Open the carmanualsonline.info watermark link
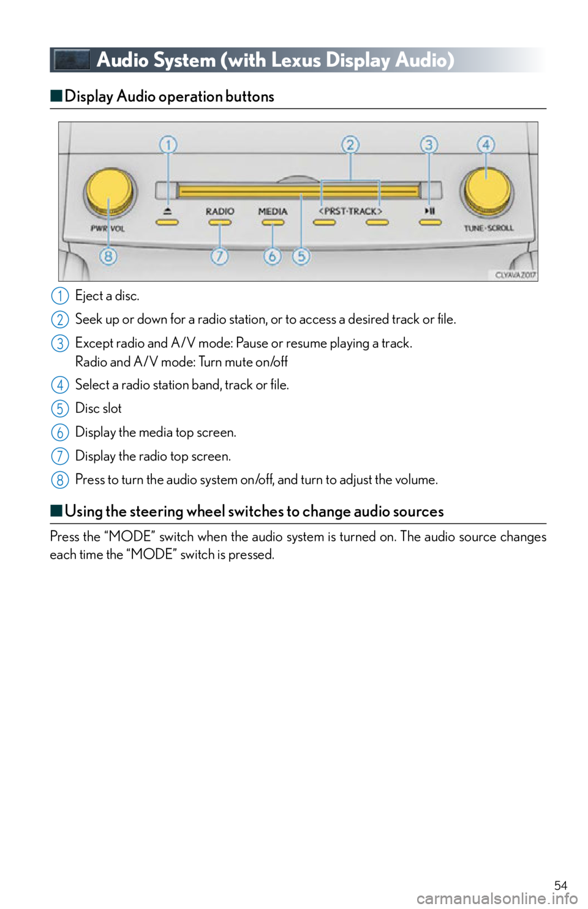The height and width of the screenshot is (909, 588). tap(499, 899)
